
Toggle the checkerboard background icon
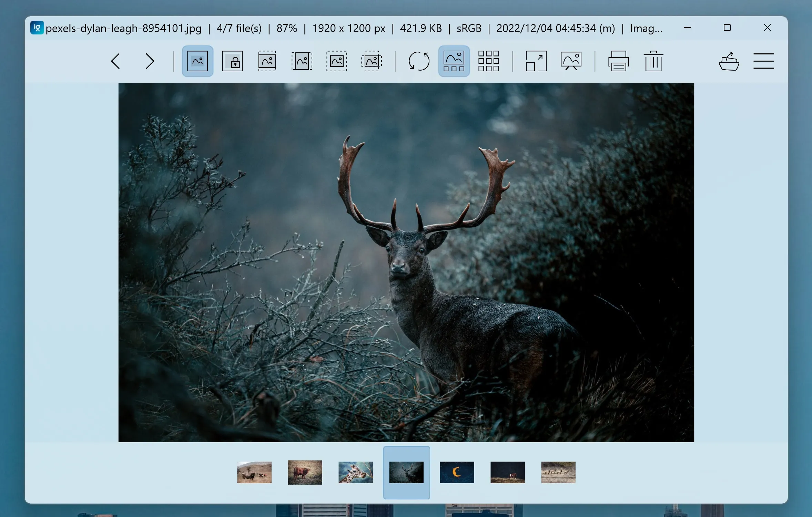489,61
